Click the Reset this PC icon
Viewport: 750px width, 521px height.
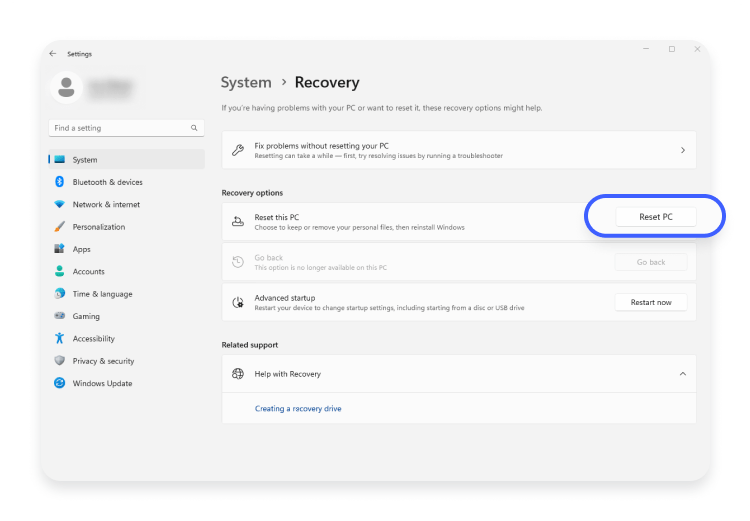pyautogui.click(x=238, y=221)
